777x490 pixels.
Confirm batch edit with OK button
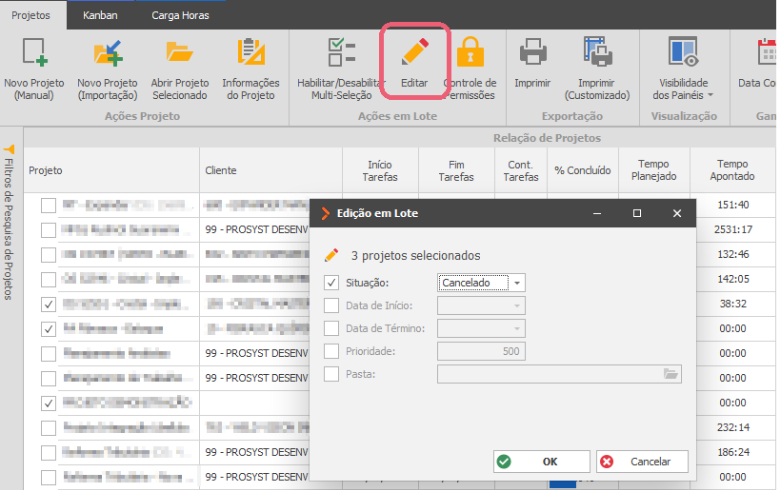point(542,462)
